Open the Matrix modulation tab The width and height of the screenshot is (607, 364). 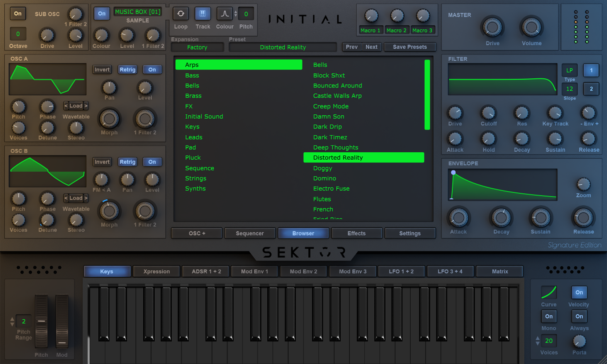[500, 271]
